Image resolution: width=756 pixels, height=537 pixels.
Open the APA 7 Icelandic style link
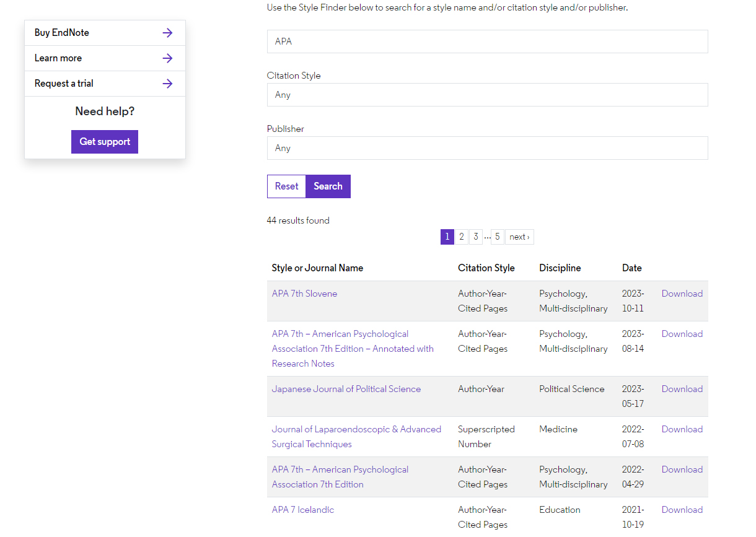(302, 510)
